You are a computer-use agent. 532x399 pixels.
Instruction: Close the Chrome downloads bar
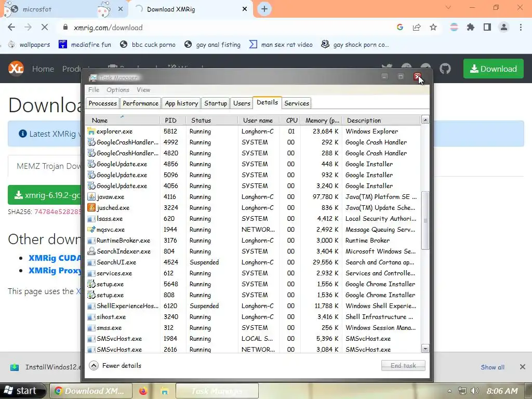[x=523, y=367]
